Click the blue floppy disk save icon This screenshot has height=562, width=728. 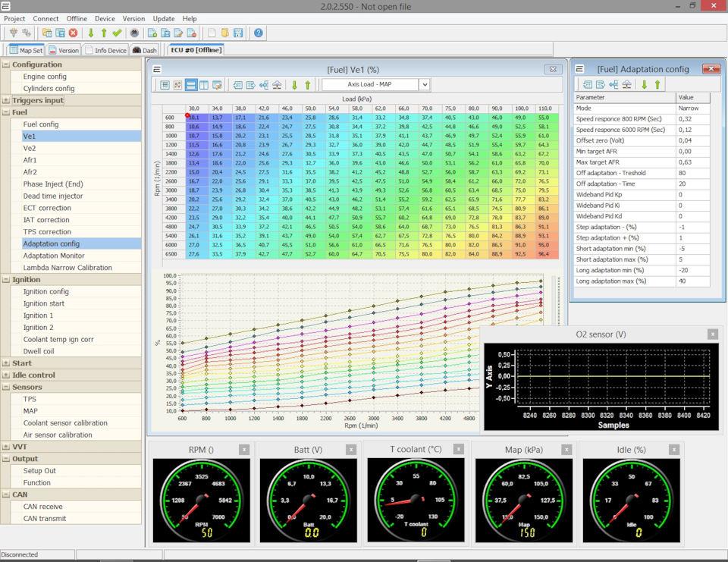238,33
